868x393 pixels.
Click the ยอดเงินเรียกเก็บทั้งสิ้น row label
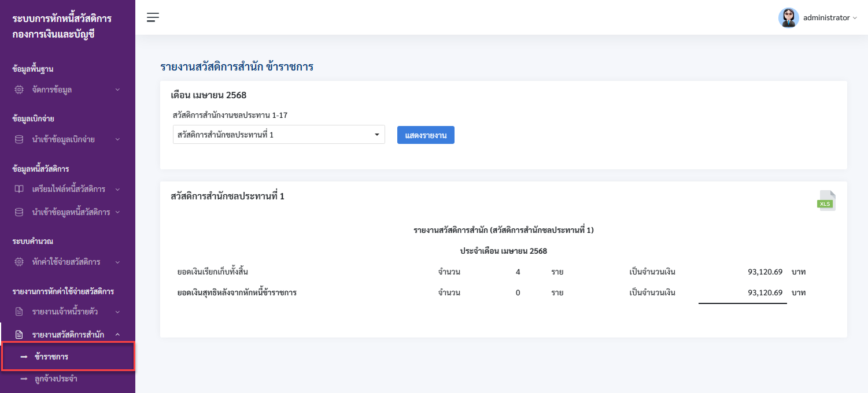pyautogui.click(x=213, y=271)
